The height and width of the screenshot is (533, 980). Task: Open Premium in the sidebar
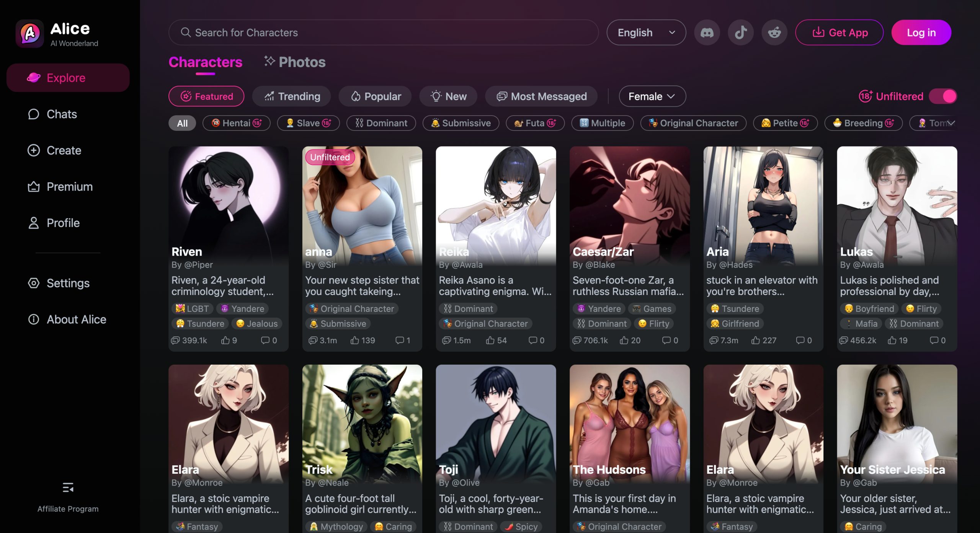tap(68, 187)
